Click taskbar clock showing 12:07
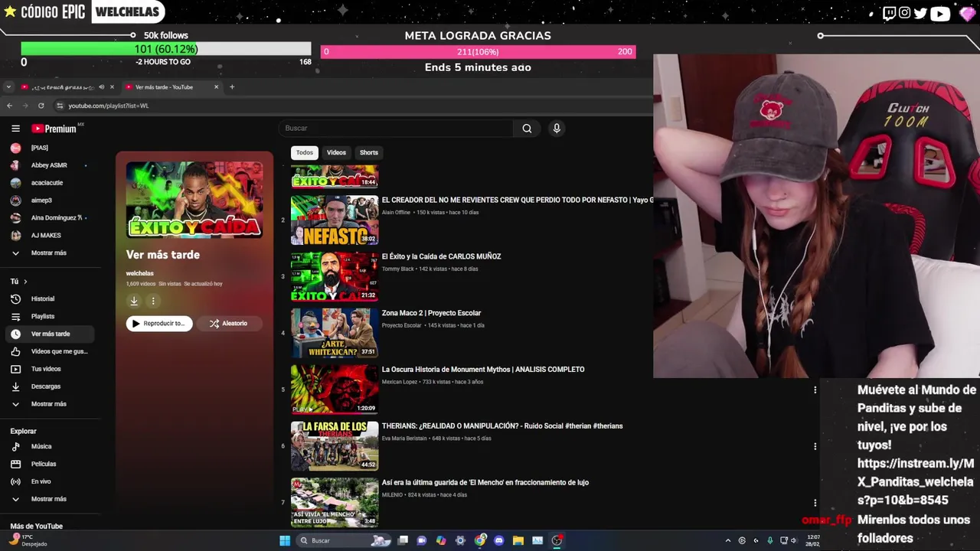 (813, 540)
